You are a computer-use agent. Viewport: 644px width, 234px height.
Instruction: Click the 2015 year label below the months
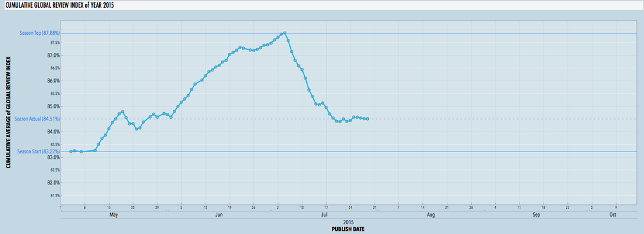(x=348, y=222)
